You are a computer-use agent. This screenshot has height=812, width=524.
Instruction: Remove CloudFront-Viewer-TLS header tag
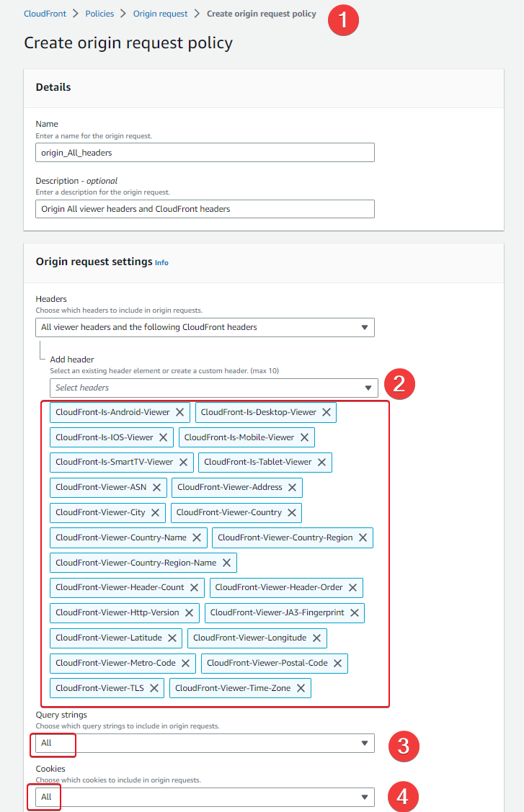click(x=154, y=688)
